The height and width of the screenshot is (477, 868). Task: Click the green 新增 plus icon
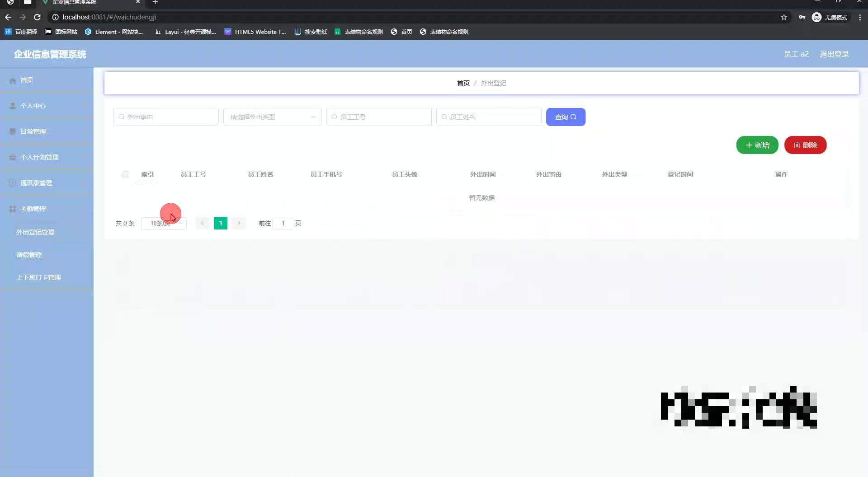749,145
